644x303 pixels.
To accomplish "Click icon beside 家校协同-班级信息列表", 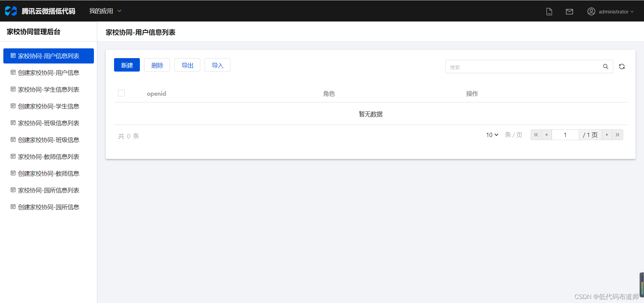I will tap(13, 123).
